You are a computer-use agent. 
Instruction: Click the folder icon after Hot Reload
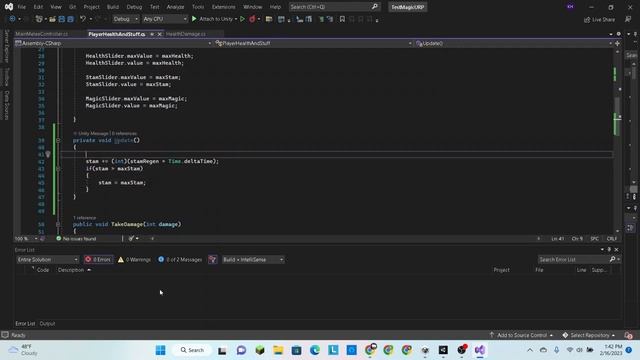pos(269,19)
